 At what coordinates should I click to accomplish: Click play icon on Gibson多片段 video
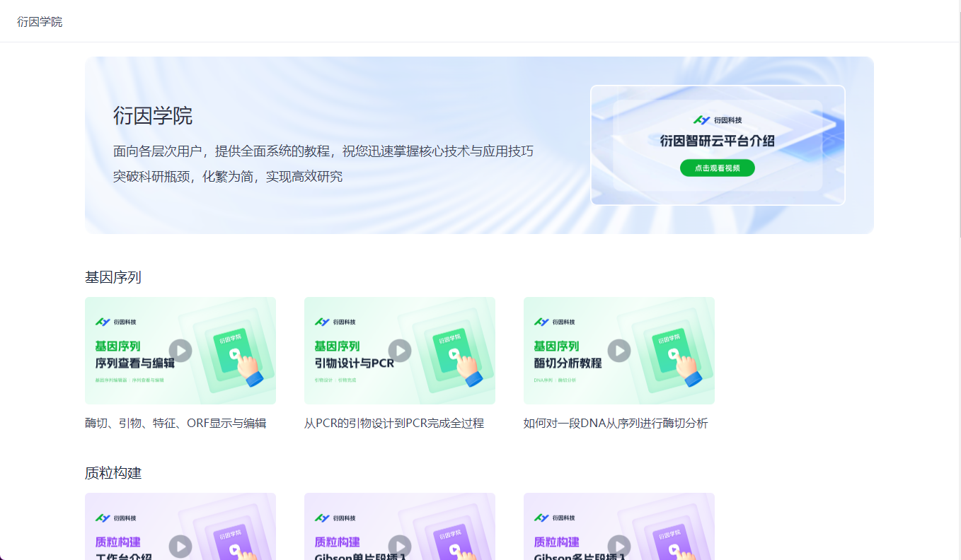coord(619,546)
